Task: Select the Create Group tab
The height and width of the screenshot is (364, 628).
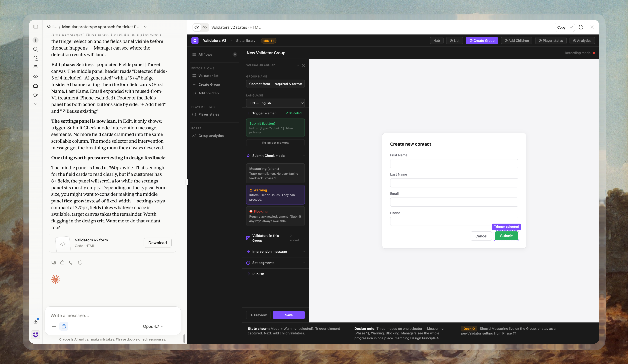Action: (x=482, y=41)
